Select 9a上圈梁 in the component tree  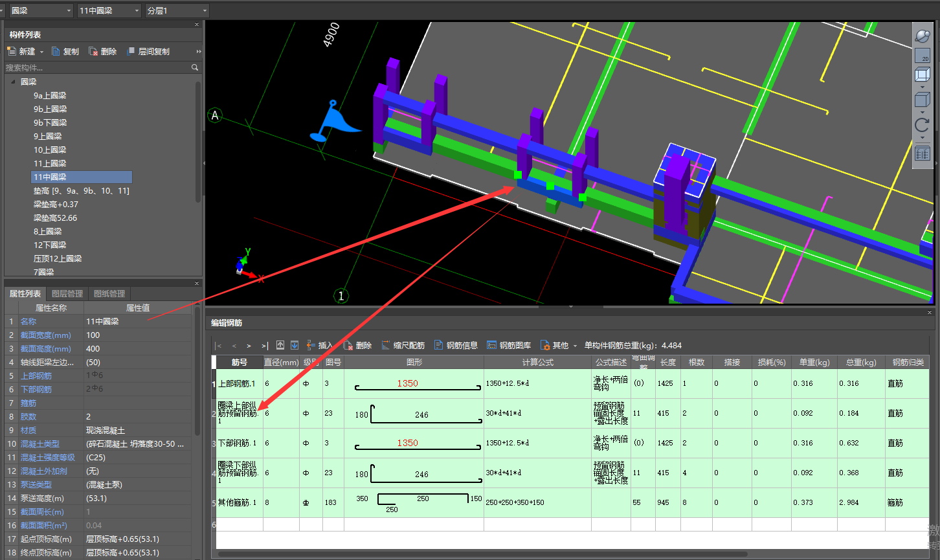50,96
